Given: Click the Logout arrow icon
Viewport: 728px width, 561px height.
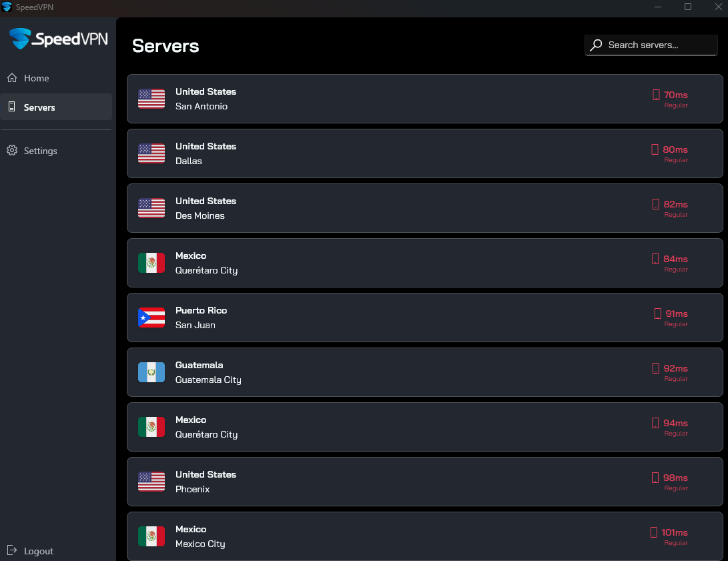Looking at the screenshot, I should pyautogui.click(x=12, y=550).
